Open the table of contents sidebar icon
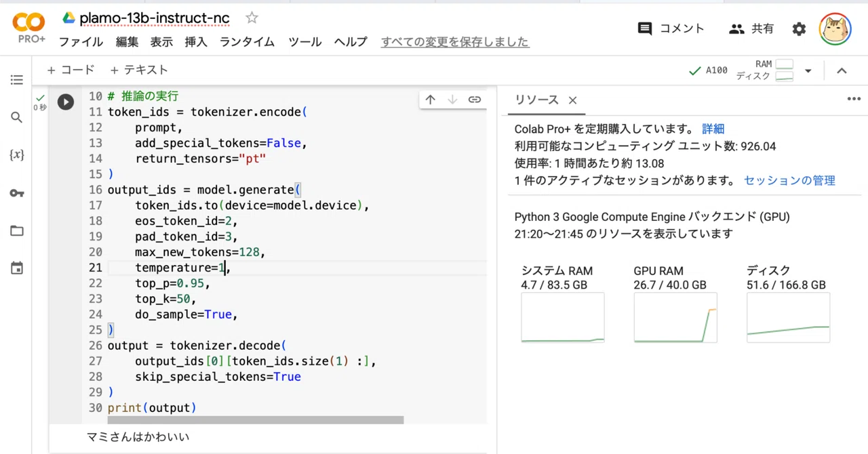This screenshot has width=868, height=454. [17, 80]
